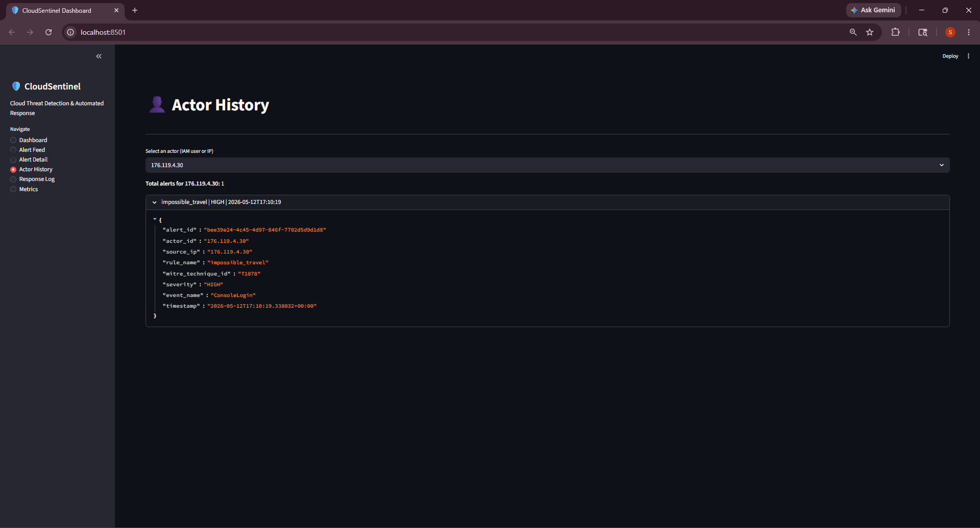Open the Chrome profile avatar
The width and height of the screenshot is (980, 528).
pyautogui.click(x=950, y=32)
